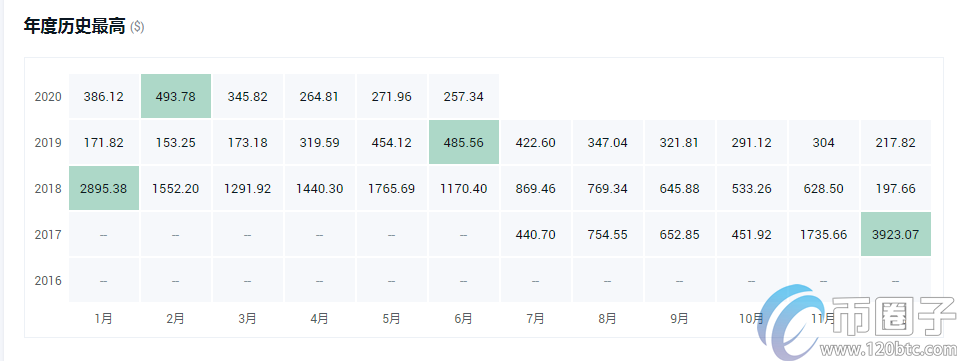The width and height of the screenshot is (957, 361).
Task: Select the 2018 January value 2895.38
Action: coord(104,188)
